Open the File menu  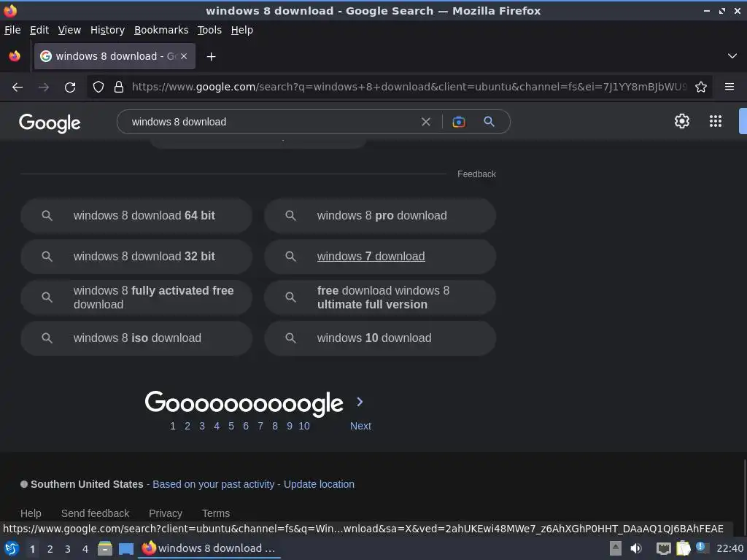point(12,30)
